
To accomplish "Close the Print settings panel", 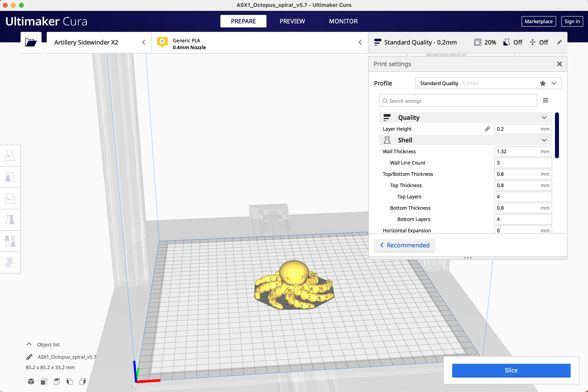I will pos(560,64).
